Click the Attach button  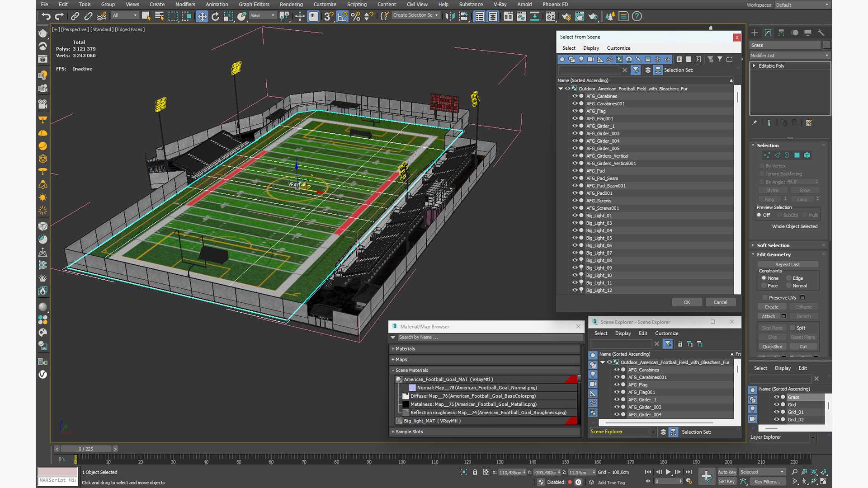(x=769, y=316)
